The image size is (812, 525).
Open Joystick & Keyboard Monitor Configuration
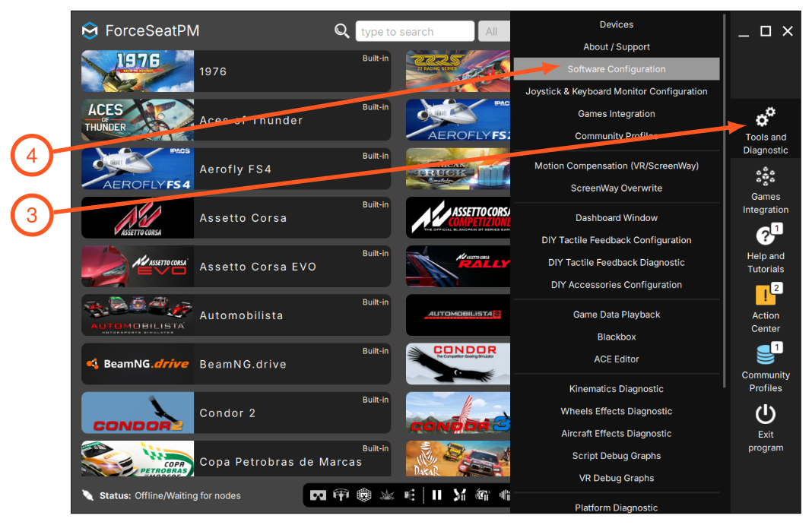coord(617,91)
